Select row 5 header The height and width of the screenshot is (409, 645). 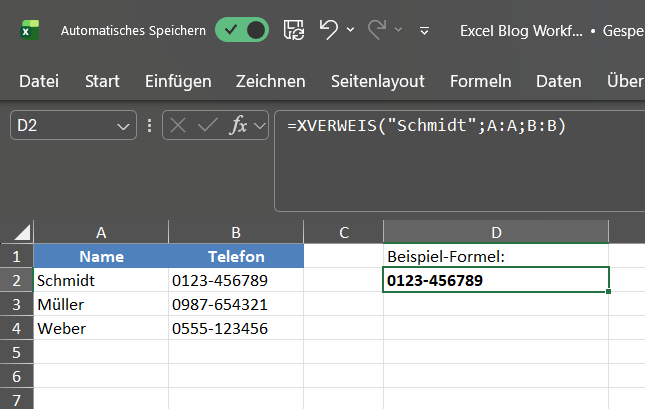pos(16,352)
